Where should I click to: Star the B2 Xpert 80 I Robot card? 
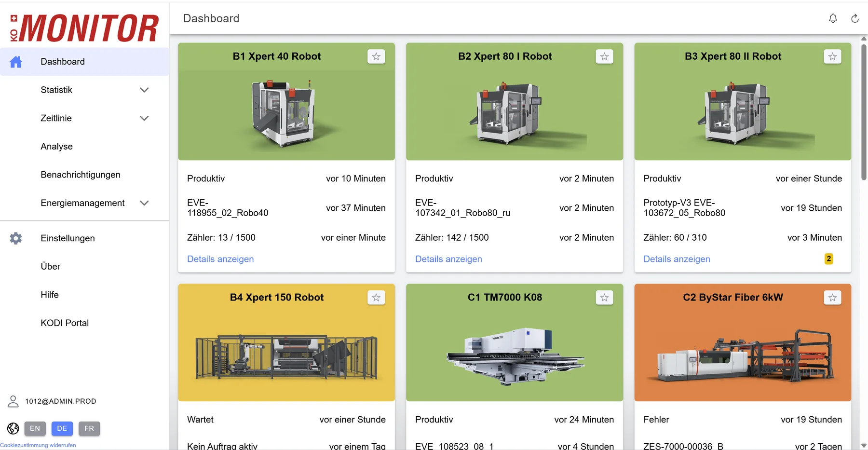pos(604,56)
